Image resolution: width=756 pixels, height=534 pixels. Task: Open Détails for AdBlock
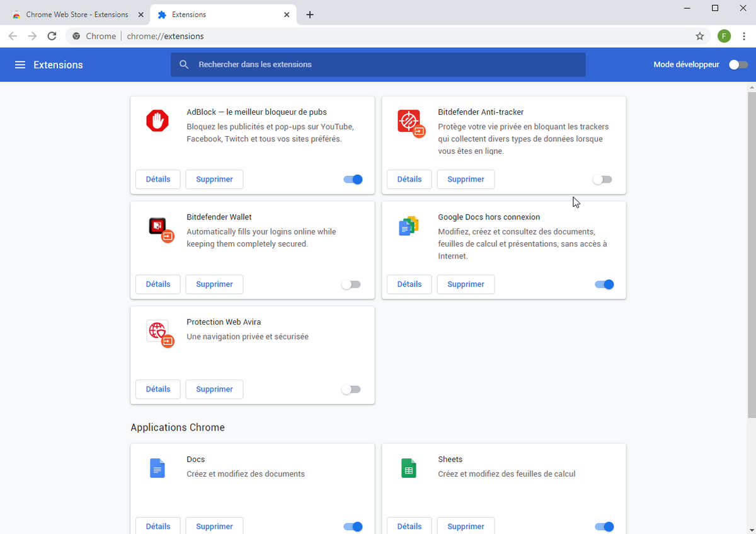click(x=158, y=179)
